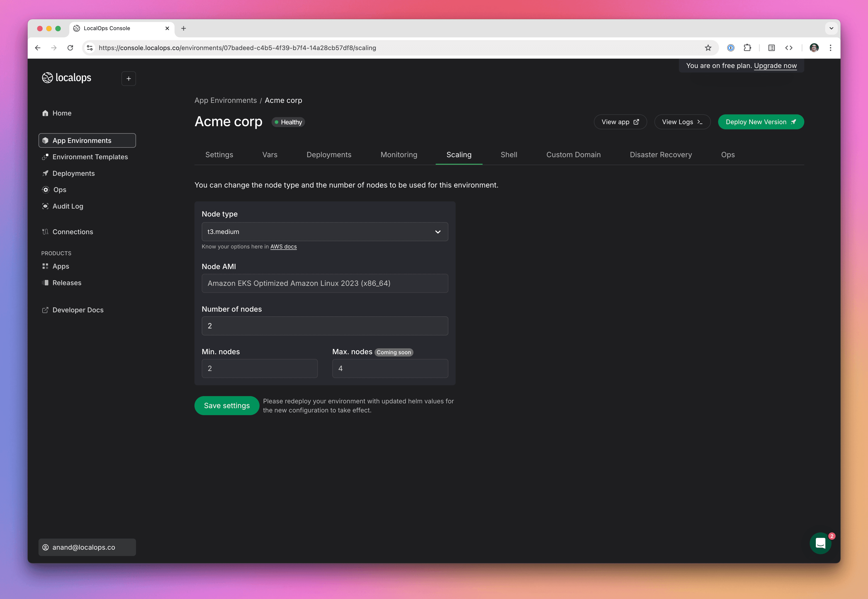
Task: Open the tab list chevron in browser
Action: click(831, 28)
